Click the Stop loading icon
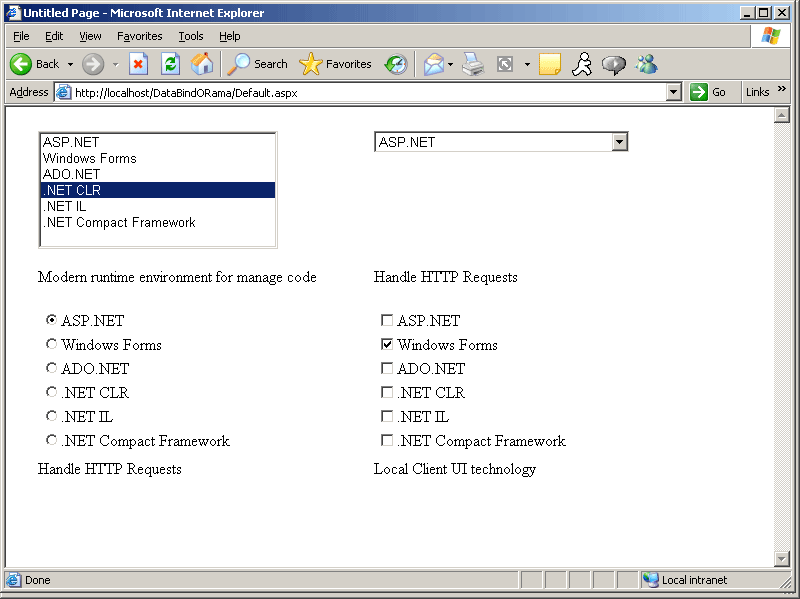Screen dimensions: 800x599 pos(139,64)
